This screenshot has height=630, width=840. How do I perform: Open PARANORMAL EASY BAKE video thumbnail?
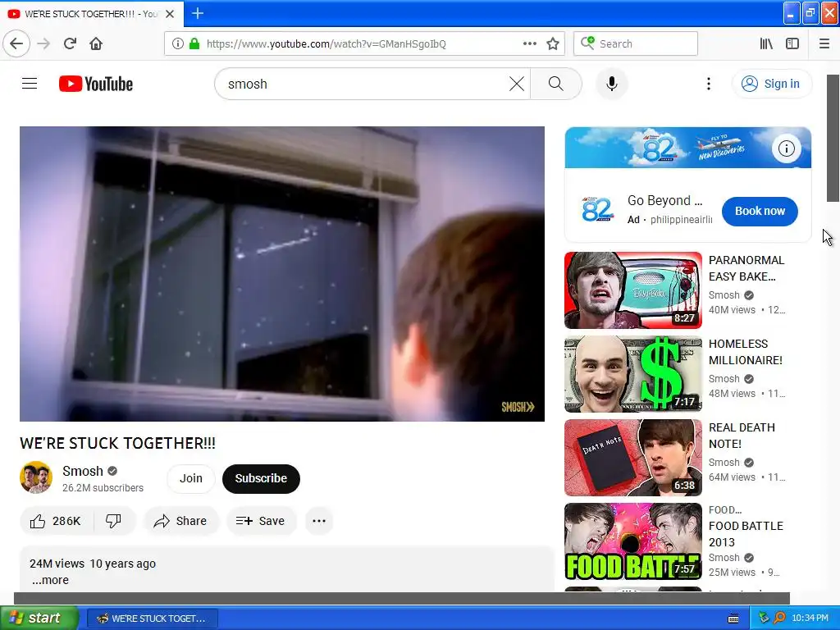(x=632, y=290)
